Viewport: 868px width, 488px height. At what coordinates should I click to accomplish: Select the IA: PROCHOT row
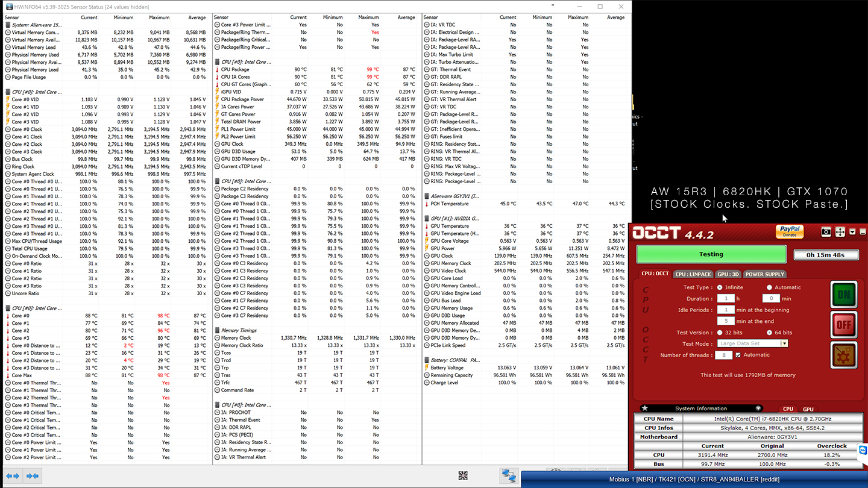[x=316, y=413]
